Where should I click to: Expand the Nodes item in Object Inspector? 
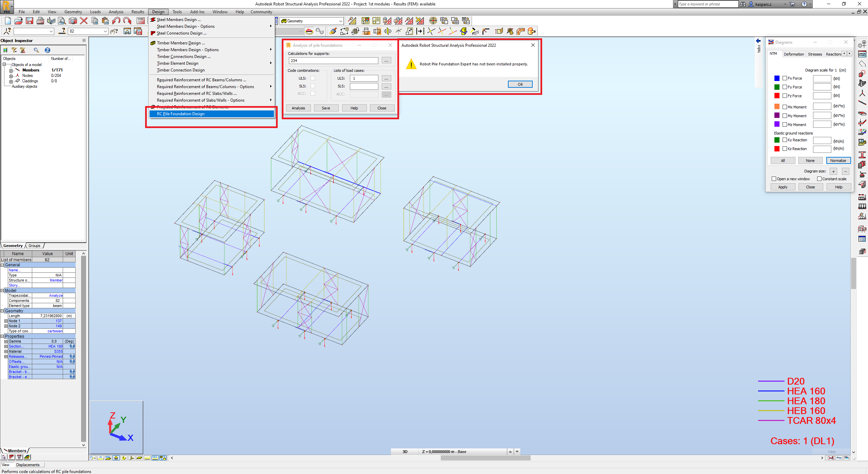[11, 75]
